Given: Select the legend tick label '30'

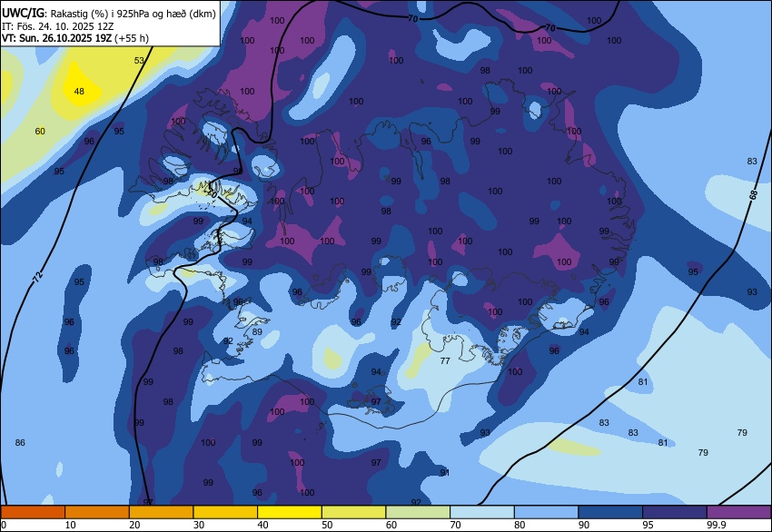Looking at the screenshot, I should point(198,525).
